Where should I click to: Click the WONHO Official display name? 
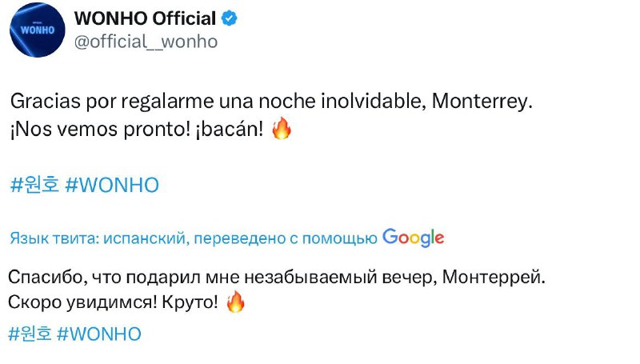click(x=145, y=18)
